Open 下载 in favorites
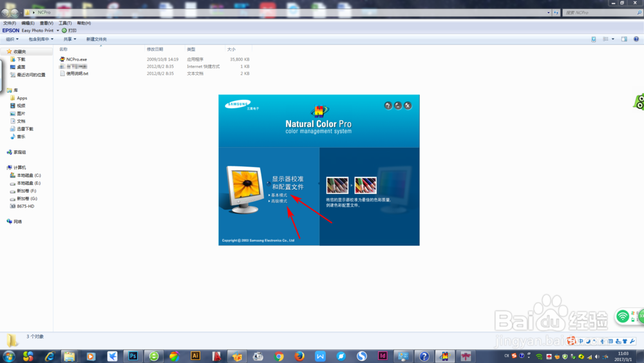644x363 pixels. click(x=21, y=59)
